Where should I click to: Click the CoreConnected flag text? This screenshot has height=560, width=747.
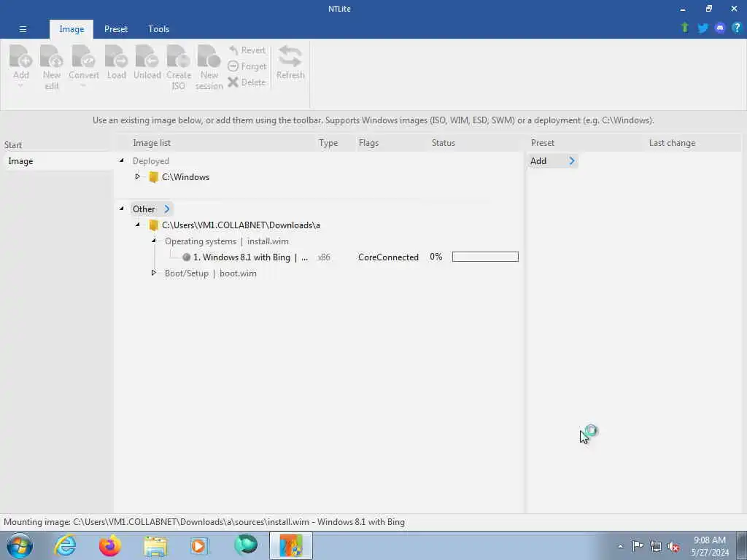[388, 257]
